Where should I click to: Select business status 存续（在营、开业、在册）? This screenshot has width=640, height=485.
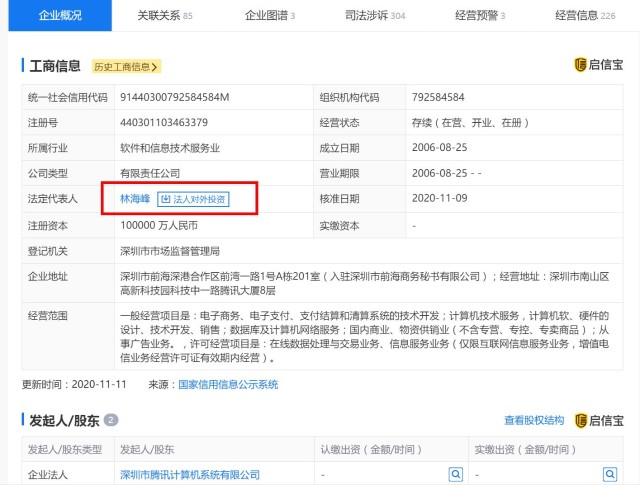point(470,122)
